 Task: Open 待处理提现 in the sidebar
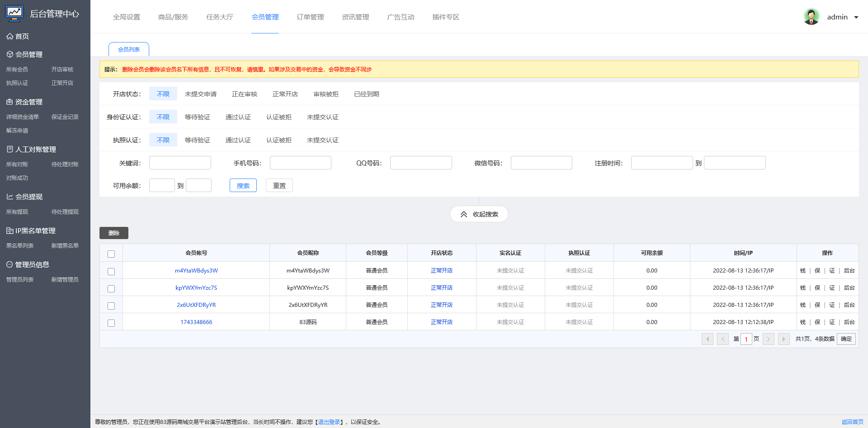click(x=65, y=212)
